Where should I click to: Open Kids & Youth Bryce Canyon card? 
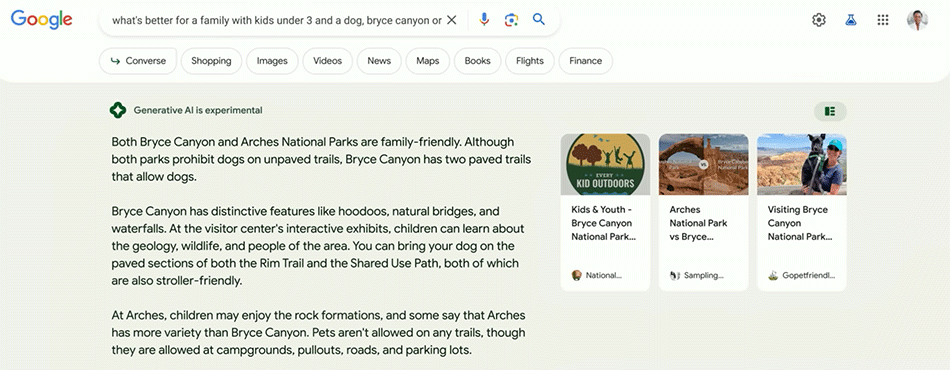(x=605, y=213)
